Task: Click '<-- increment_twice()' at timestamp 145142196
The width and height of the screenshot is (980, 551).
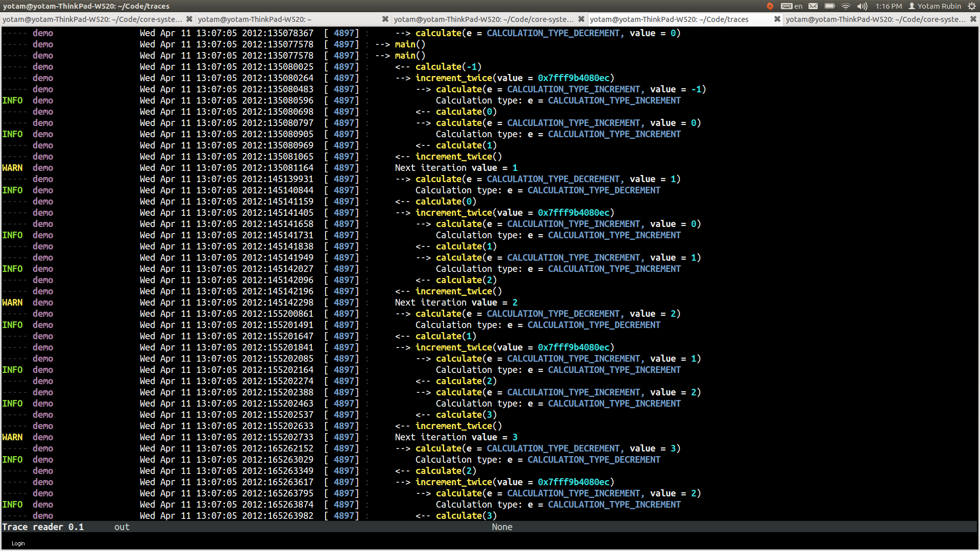Action: pyautogui.click(x=449, y=291)
